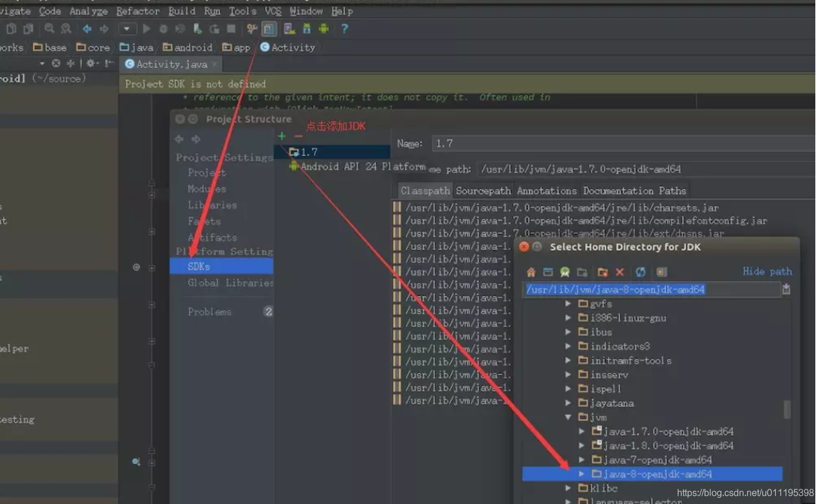Click the Back arrow in the Project Structure dialog
The height and width of the screenshot is (504, 820).
179,139
